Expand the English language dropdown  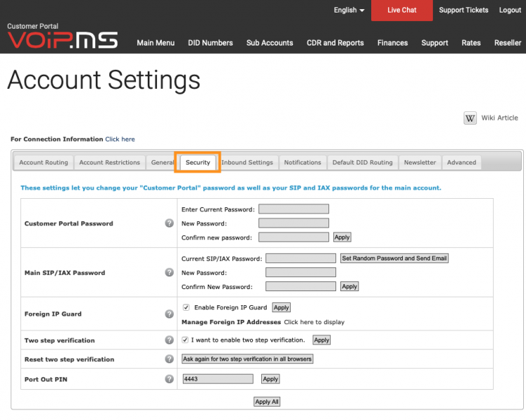[x=349, y=10]
